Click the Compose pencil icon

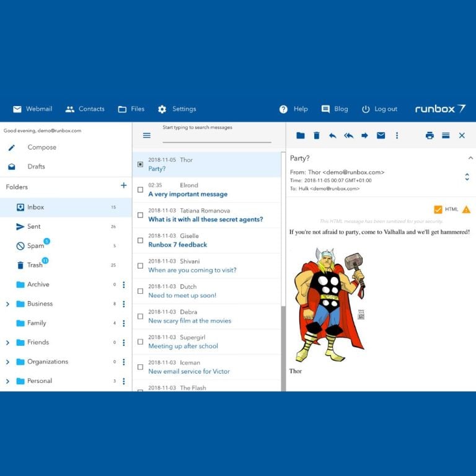tap(12, 148)
